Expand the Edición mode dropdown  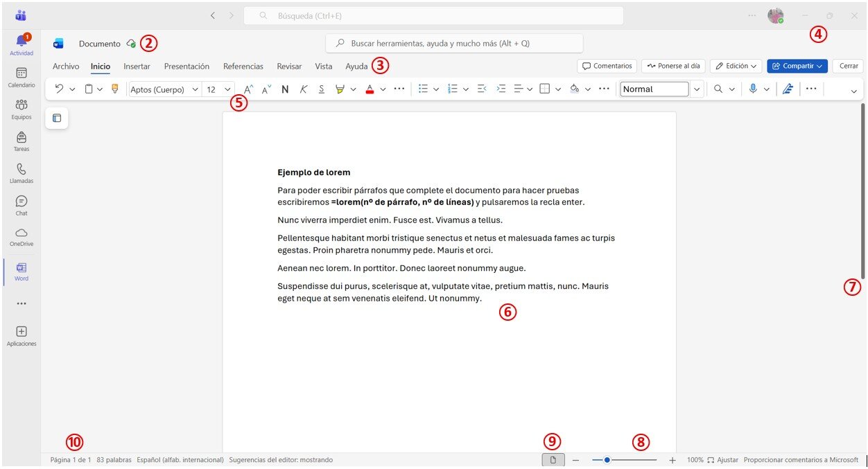[x=736, y=66]
